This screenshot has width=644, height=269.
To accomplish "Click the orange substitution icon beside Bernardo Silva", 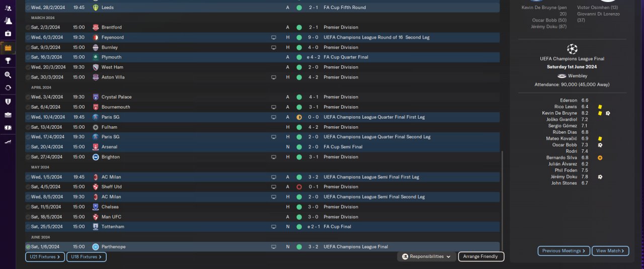I will pyautogui.click(x=600, y=158).
